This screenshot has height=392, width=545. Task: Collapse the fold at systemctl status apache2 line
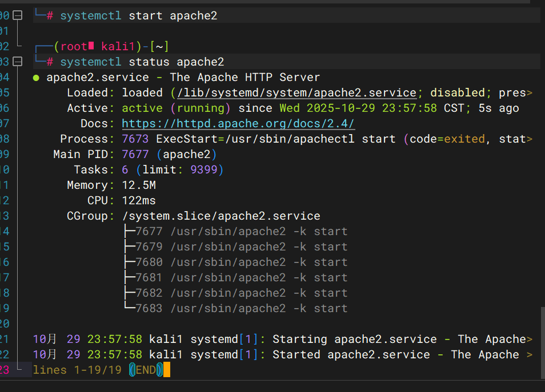[x=17, y=62]
